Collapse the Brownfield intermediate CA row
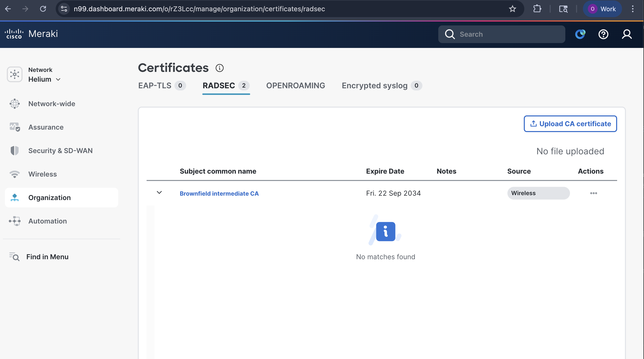The width and height of the screenshot is (644, 359). click(x=159, y=193)
